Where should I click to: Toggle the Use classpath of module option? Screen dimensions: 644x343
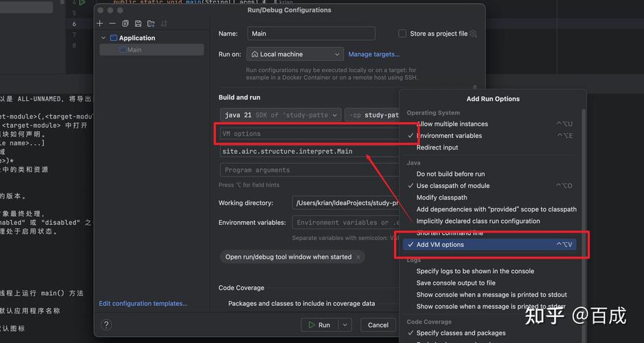(x=453, y=186)
